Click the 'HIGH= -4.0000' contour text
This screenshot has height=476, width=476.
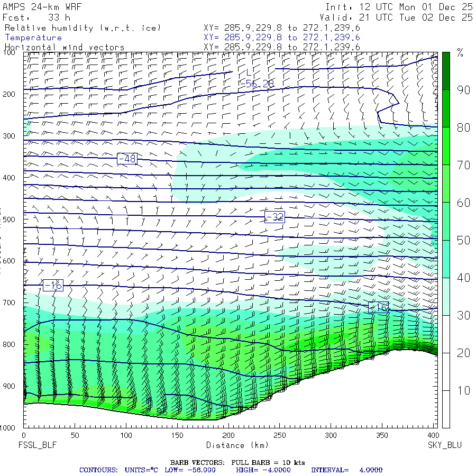pos(263,470)
